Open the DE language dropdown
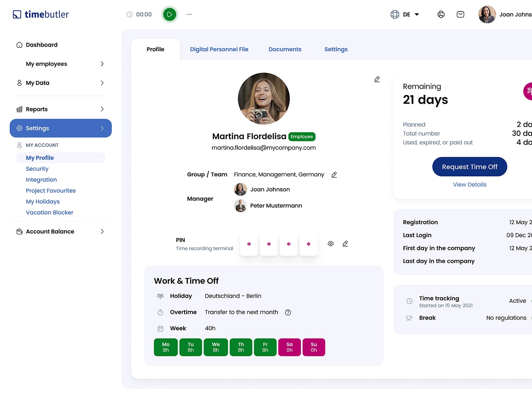Screen dimensions: 532x397 point(405,15)
